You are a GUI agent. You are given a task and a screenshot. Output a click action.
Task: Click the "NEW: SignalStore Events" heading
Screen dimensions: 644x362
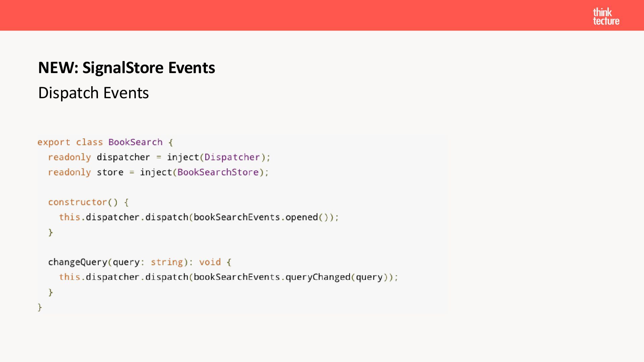coord(126,68)
